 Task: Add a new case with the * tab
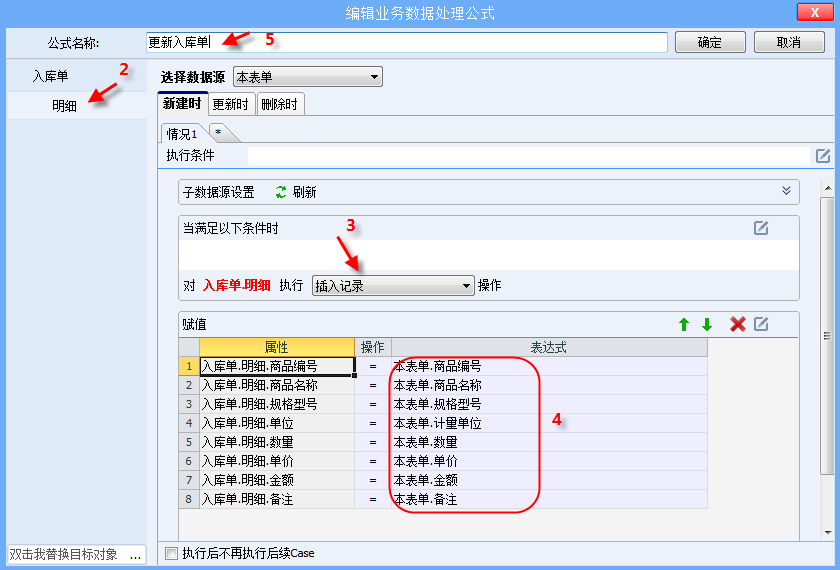point(219,133)
